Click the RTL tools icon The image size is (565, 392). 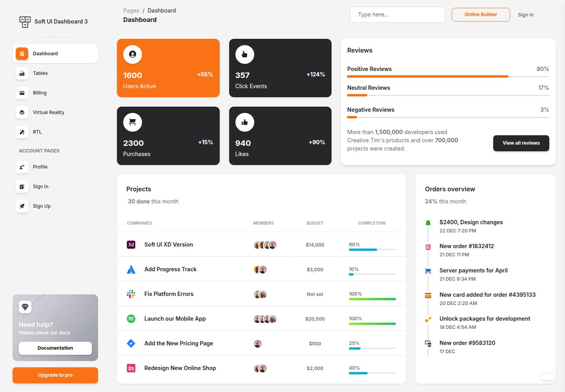tap(22, 132)
